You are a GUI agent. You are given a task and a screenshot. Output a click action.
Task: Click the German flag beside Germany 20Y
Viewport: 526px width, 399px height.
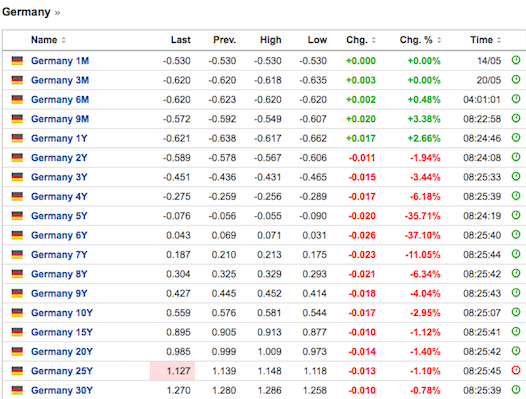17,351
